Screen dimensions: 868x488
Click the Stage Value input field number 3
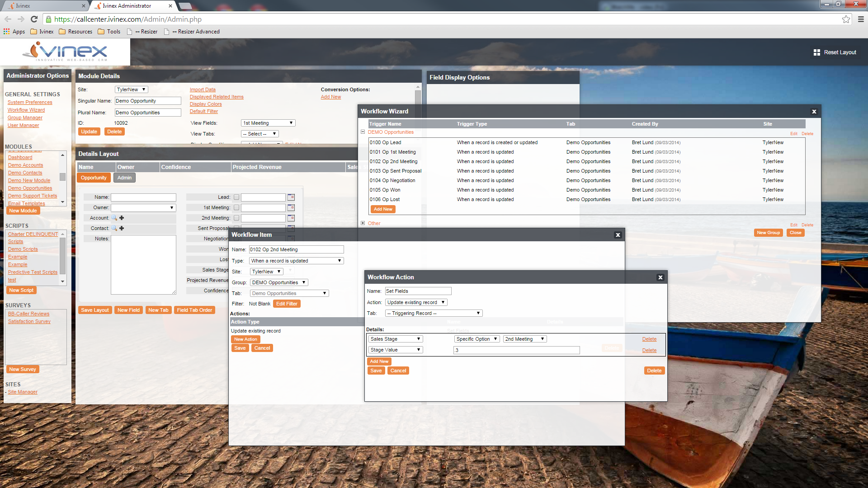516,350
